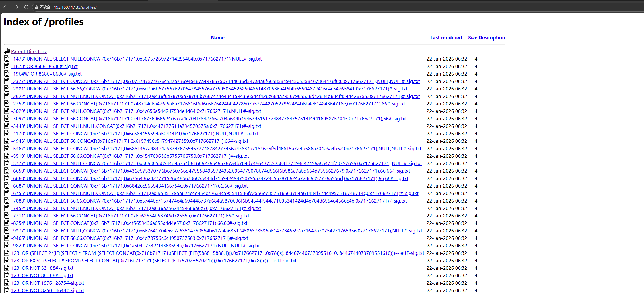Open the Parent Directory link
The image size is (644, 293).
[x=29, y=51]
